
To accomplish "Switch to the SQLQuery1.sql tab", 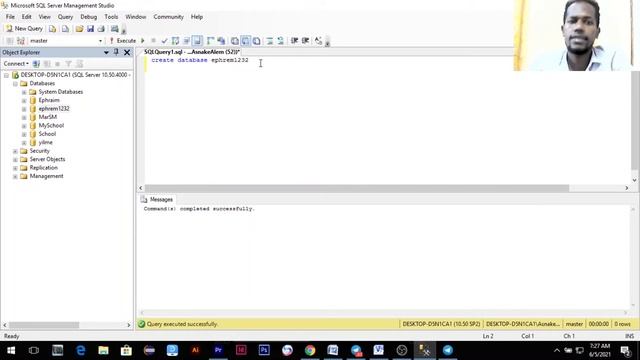I will [x=192, y=52].
